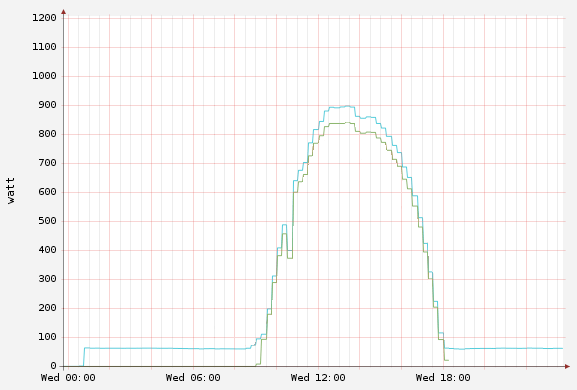Image resolution: width=577 pixels, height=390 pixels.
Task: Click the 600 y-axis label
Action: tap(47, 192)
